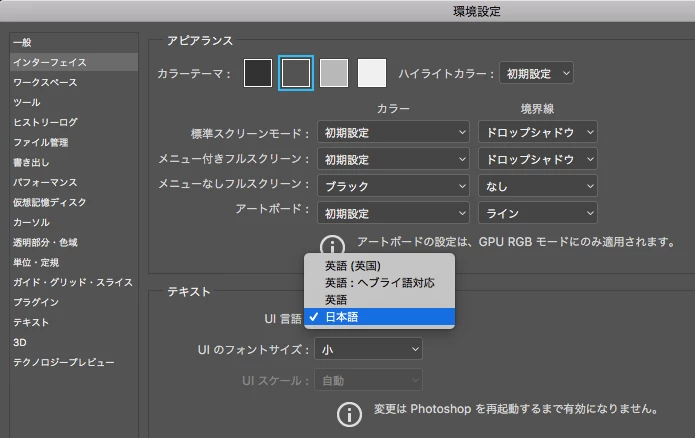Open テクノロジープレビュー preferences category
The image size is (695, 438).
(x=74, y=362)
